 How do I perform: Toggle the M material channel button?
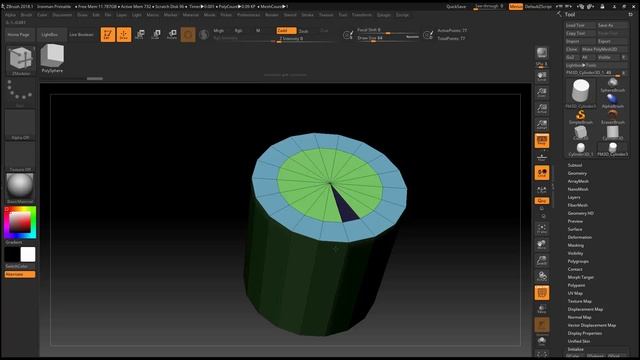(x=258, y=31)
